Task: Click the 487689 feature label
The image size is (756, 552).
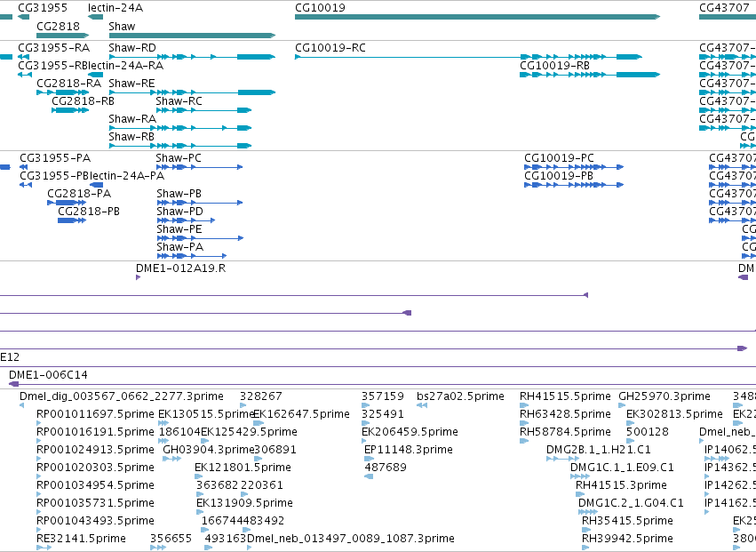Action: pos(386,468)
